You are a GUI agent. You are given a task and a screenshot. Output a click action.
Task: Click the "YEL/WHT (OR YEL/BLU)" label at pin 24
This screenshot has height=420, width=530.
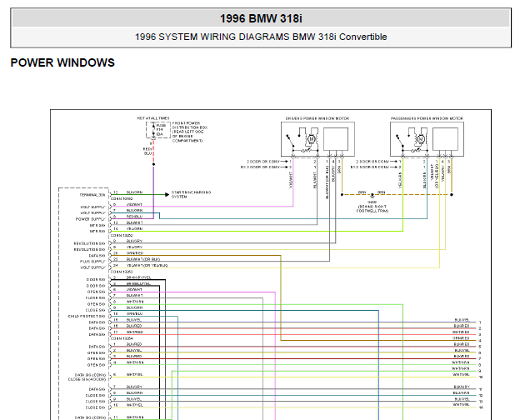(x=147, y=265)
